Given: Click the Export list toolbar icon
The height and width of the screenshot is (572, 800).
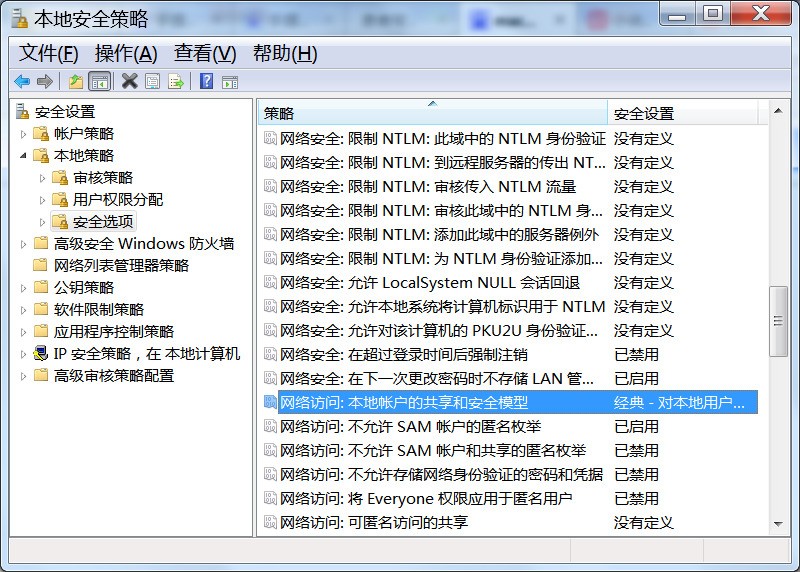Looking at the screenshot, I should [176, 82].
